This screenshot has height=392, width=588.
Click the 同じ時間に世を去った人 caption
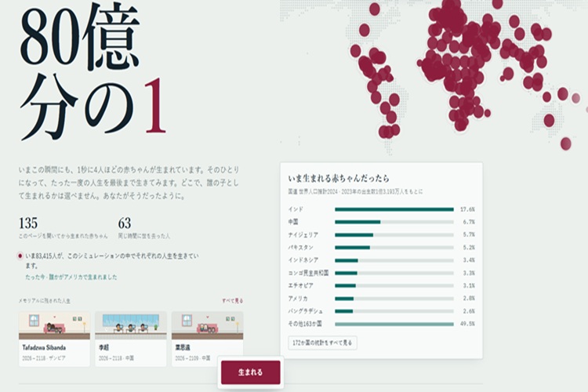coord(144,236)
